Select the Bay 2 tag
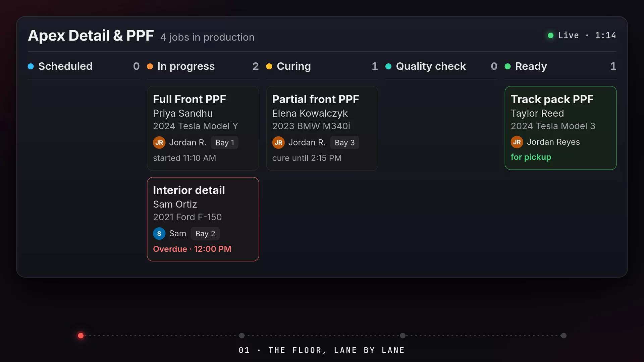Viewport: 644px width, 362px height. (x=205, y=234)
